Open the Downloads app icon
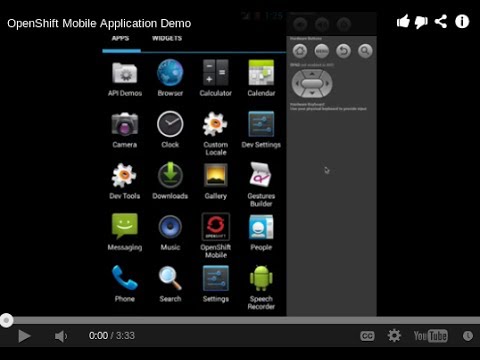 (170, 175)
